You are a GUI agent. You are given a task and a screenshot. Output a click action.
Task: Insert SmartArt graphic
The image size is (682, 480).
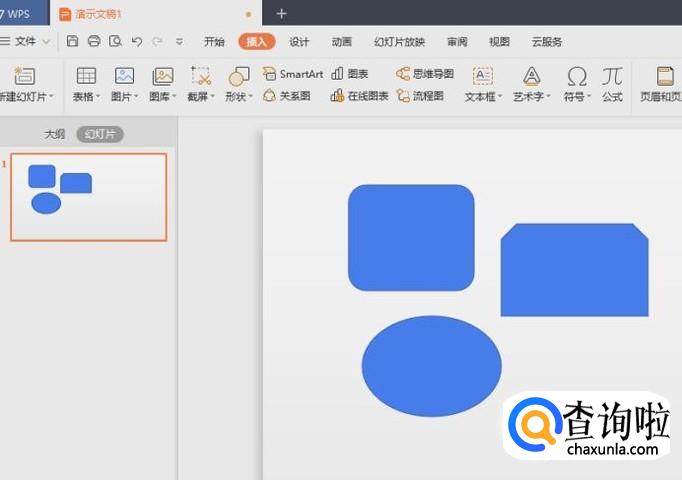293,74
